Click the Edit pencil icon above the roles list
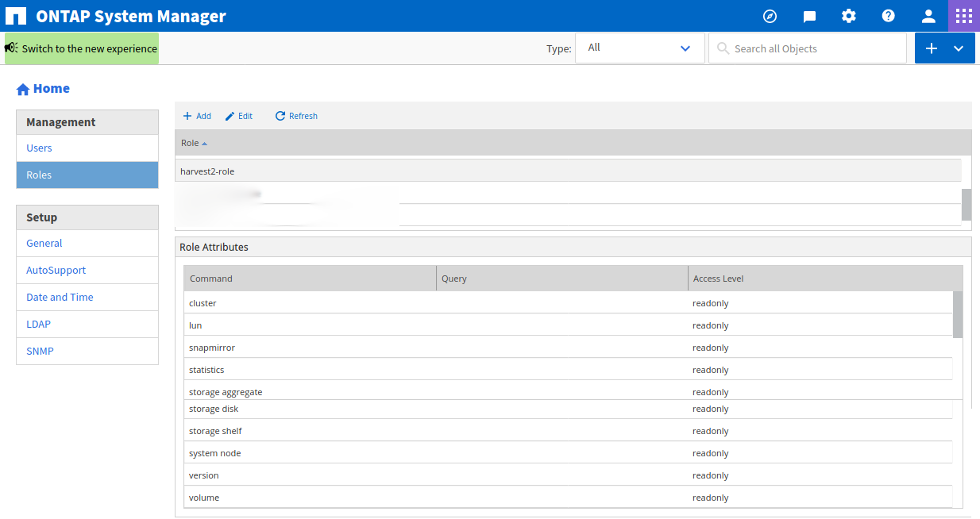 click(x=238, y=116)
